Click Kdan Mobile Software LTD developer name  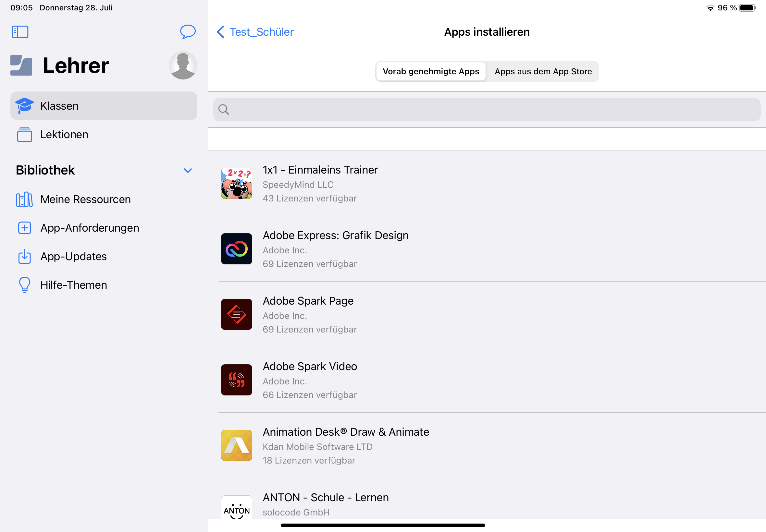(x=317, y=447)
